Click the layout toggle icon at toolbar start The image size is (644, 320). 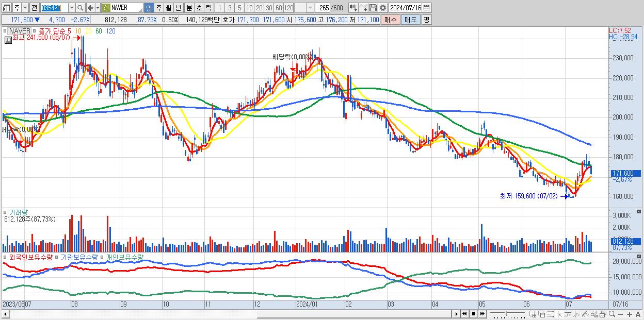point(6,8)
